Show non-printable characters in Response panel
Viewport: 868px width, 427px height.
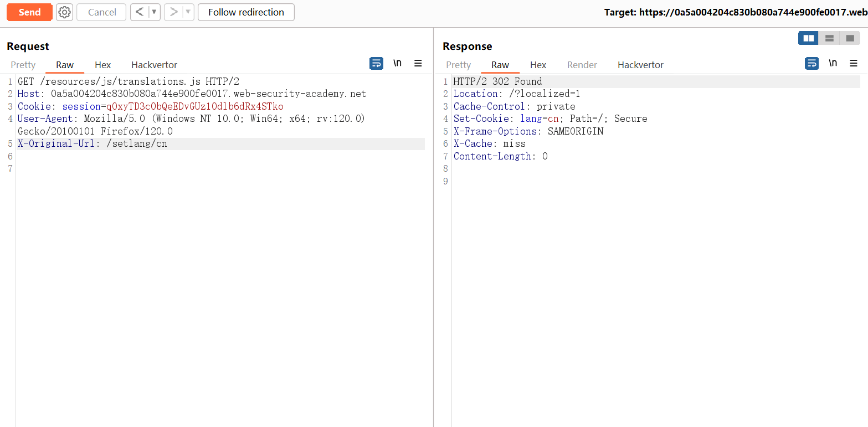(x=833, y=63)
